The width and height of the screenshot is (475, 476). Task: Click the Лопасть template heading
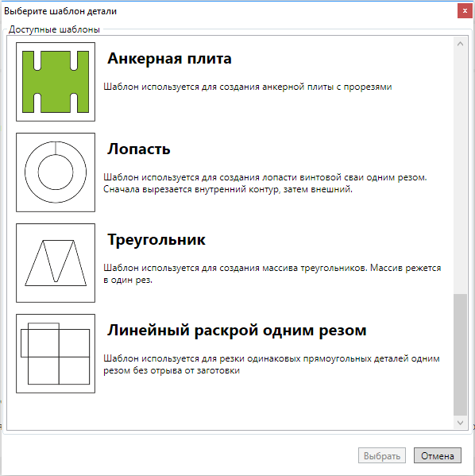coord(139,149)
